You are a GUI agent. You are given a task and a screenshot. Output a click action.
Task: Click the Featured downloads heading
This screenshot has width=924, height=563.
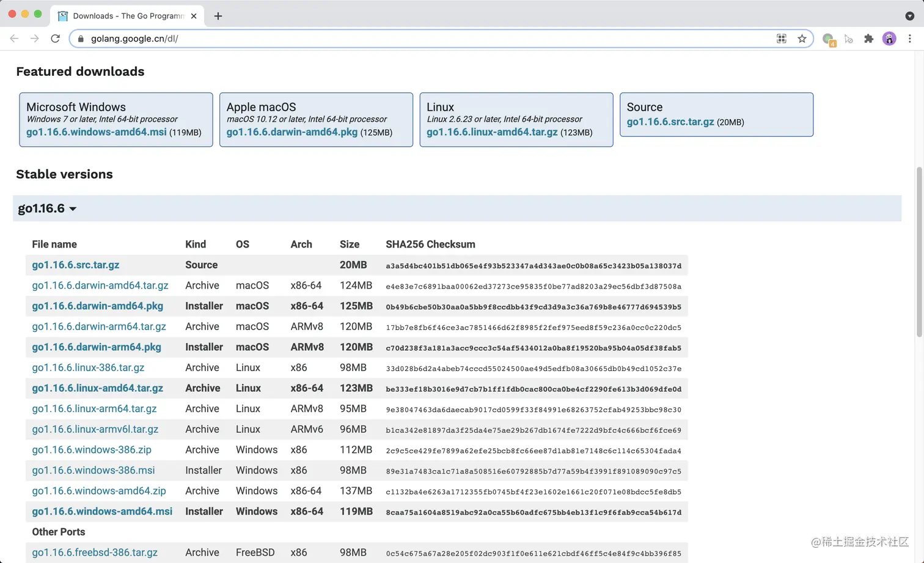click(80, 72)
